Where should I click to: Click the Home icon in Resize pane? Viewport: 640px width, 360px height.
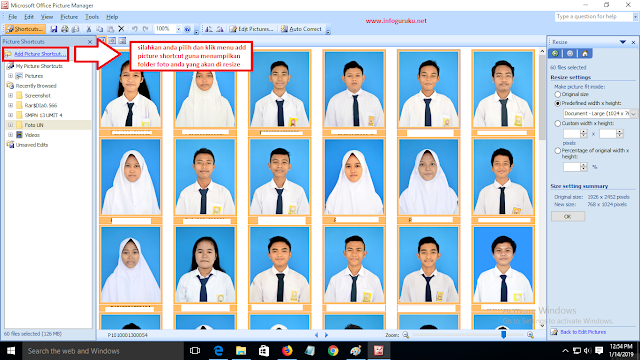[585, 53]
